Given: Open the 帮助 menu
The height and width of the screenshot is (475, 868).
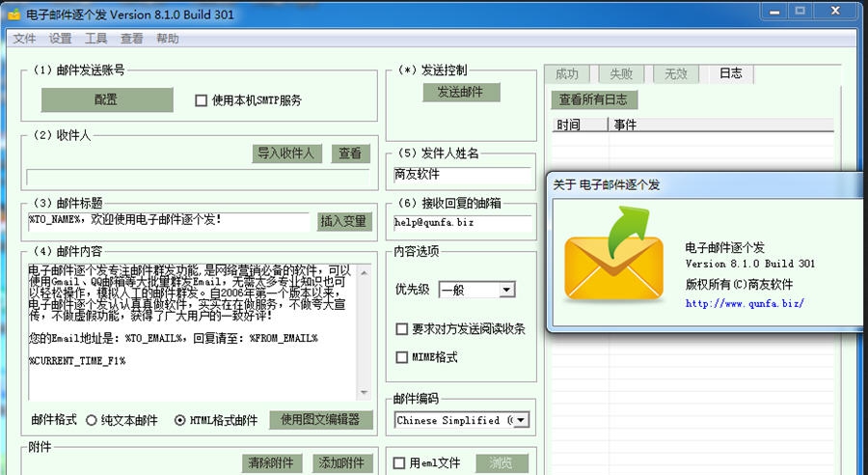Looking at the screenshot, I should pos(168,39).
